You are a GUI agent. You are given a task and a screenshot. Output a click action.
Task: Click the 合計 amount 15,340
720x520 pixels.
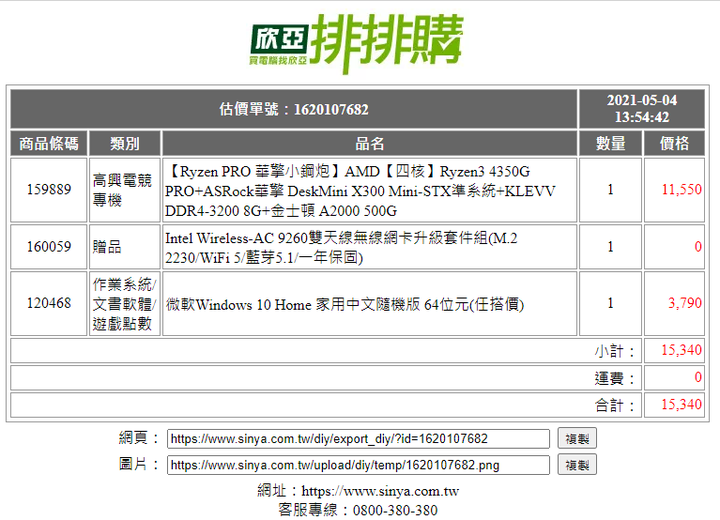pyautogui.click(x=681, y=405)
